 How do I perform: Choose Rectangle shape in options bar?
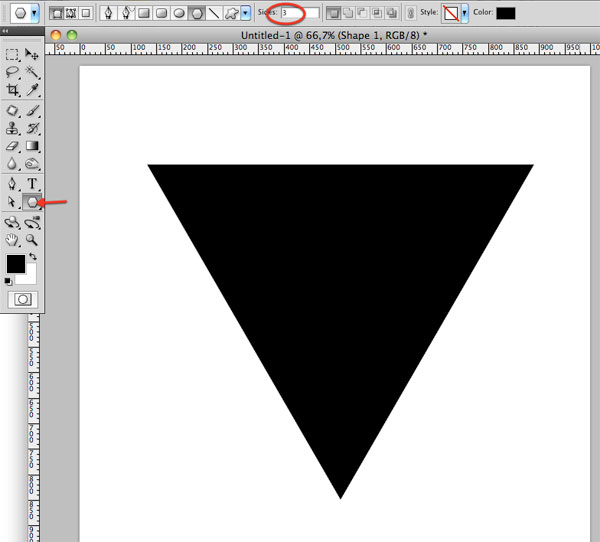tap(144, 13)
